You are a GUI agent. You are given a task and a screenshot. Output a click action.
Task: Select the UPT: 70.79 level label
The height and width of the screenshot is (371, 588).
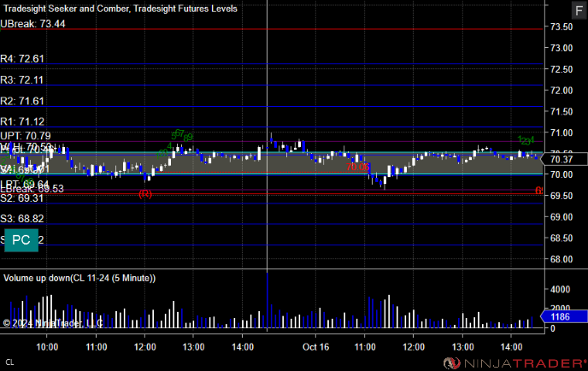click(x=26, y=136)
